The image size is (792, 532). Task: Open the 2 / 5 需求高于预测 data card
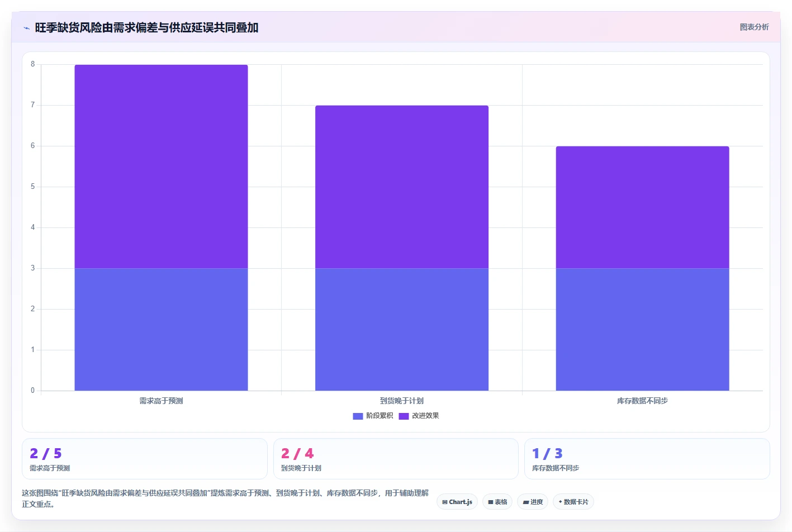click(145, 459)
